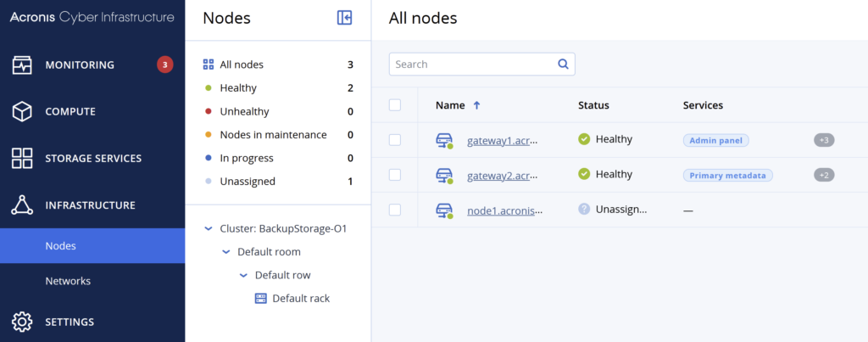This screenshot has height=342, width=868.
Task: Collapse the Default room chevron
Action: click(225, 252)
